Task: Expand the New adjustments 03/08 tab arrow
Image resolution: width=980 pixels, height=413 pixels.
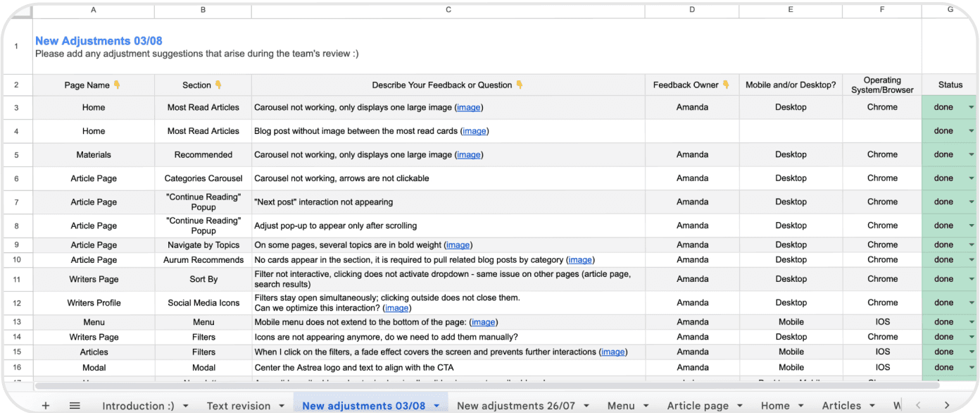Action: (x=436, y=406)
